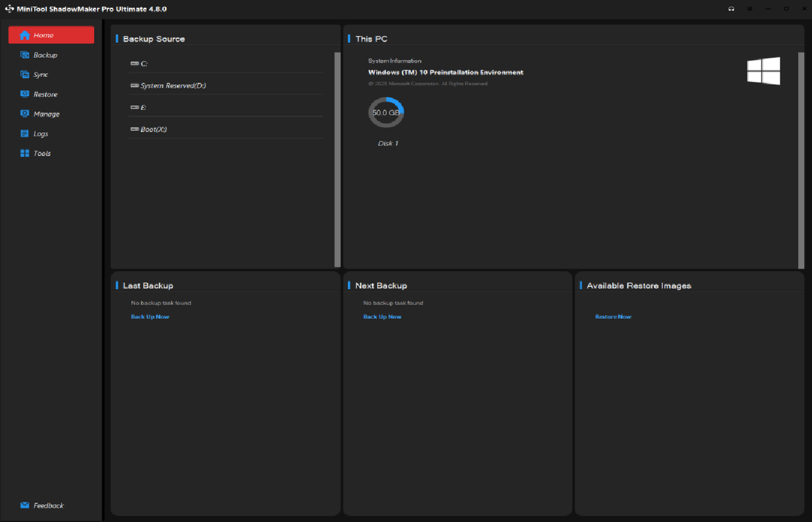Click the System Information label
Image resolution: width=812 pixels, height=522 pixels.
coord(395,61)
